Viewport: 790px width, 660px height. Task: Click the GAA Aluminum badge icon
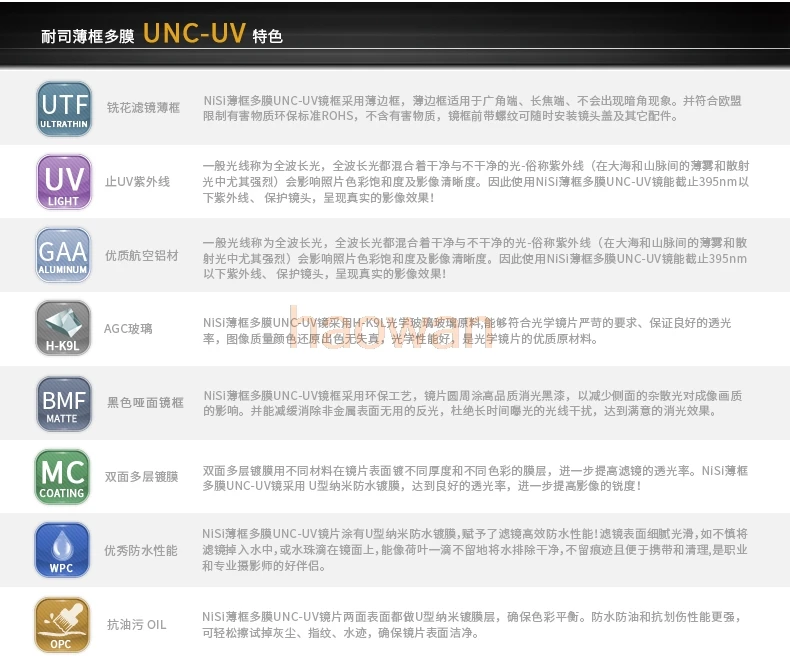63,255
